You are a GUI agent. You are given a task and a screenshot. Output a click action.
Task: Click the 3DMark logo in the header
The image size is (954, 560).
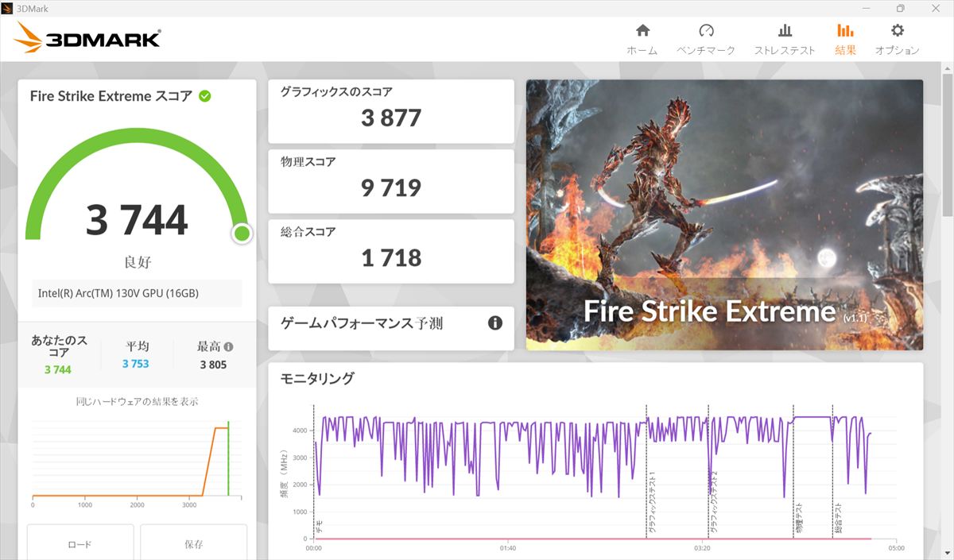[x=87, y=38]
